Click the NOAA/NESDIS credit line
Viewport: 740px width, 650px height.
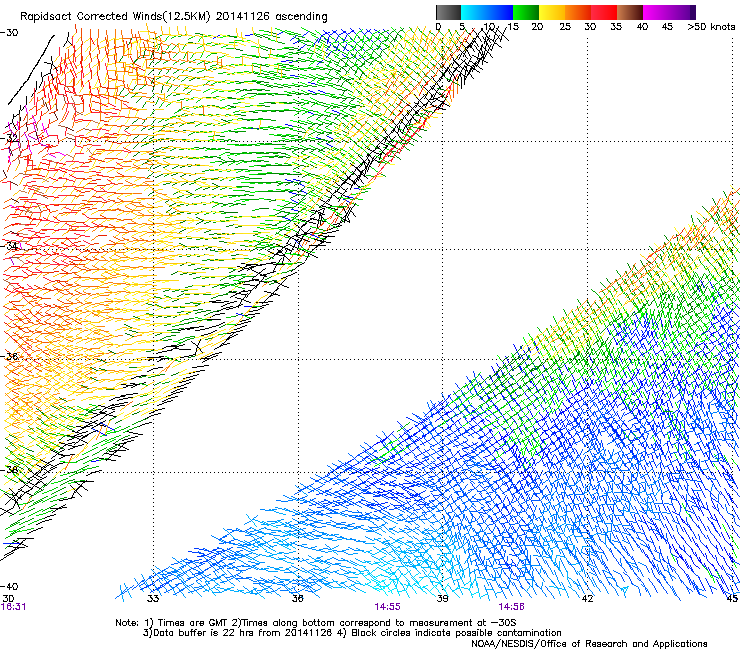click(589, 644)
